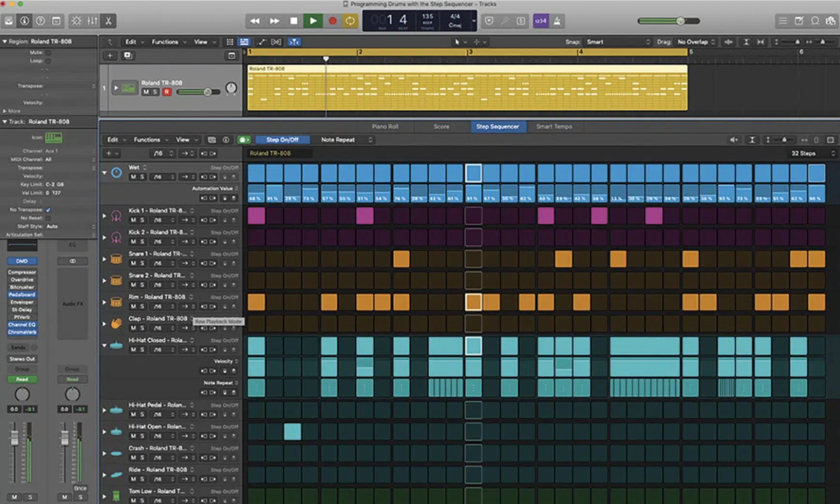The width and height of the screenshot is (840, 504).
Task: Switch to the Smart Tempo tab
Action: (554, 127)
